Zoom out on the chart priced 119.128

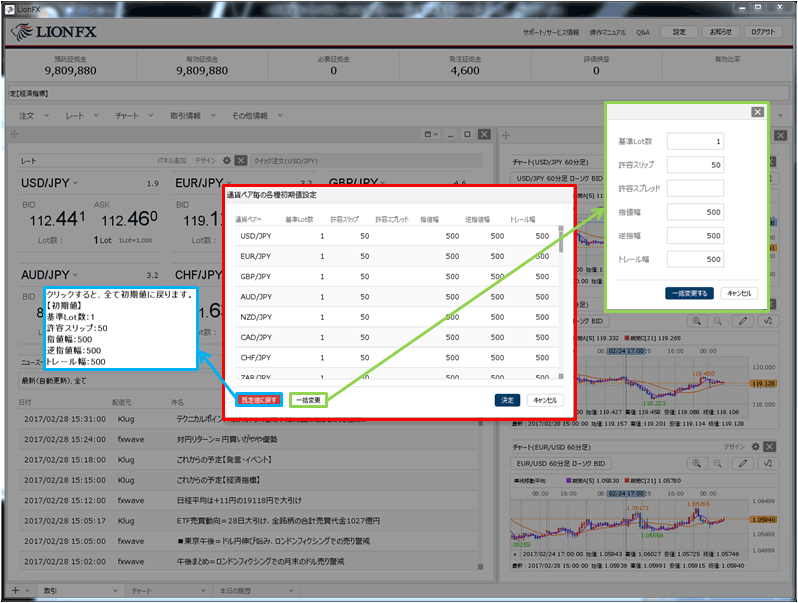[x=718, y=321]
